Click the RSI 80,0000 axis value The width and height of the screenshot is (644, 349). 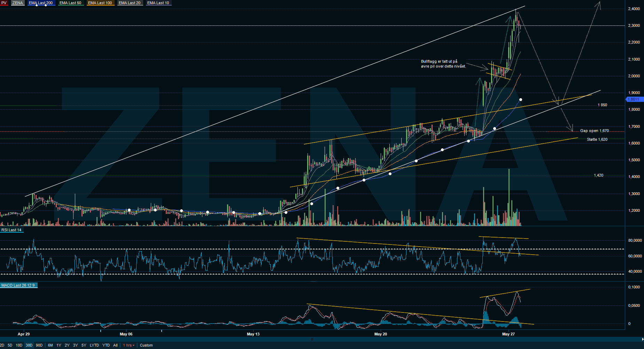click(635, 240)
